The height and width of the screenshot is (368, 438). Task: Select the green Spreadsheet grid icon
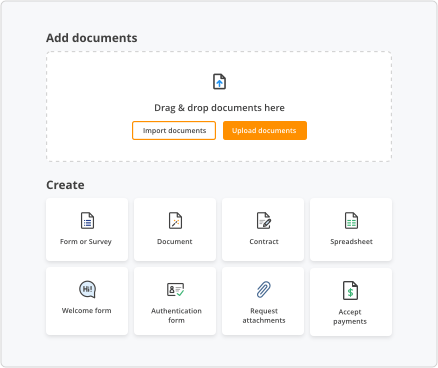pos(351,220)
